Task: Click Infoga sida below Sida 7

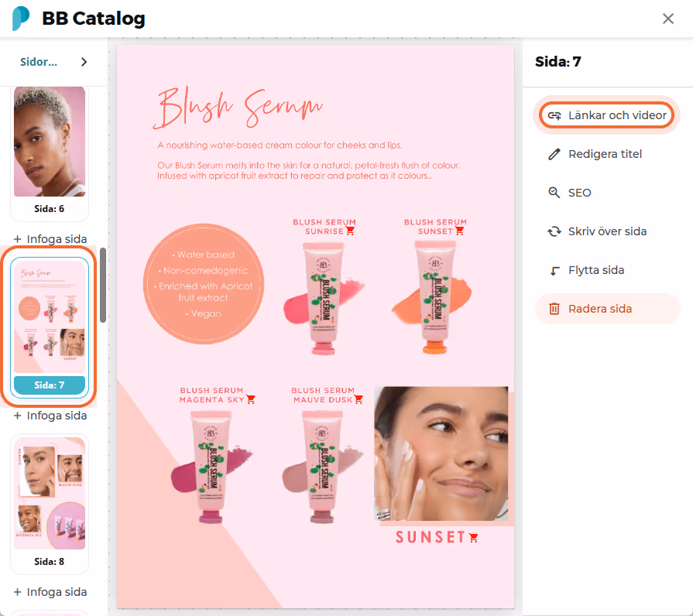Action: tap(50, 416)
